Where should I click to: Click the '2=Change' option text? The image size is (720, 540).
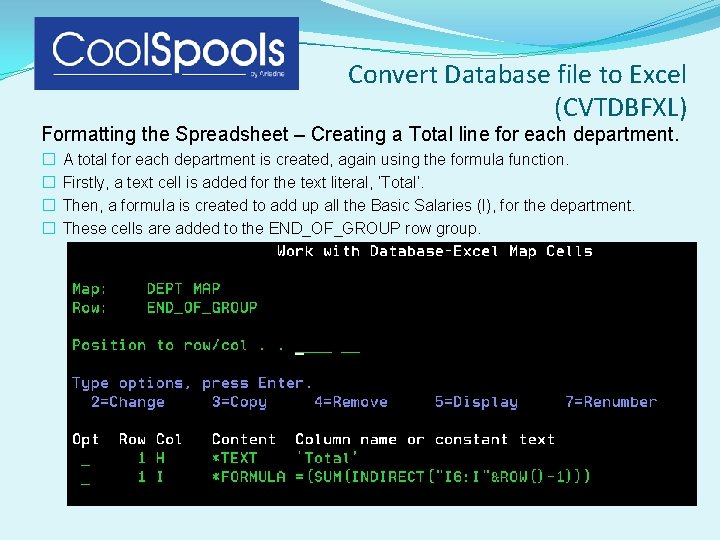click(128, 402)
